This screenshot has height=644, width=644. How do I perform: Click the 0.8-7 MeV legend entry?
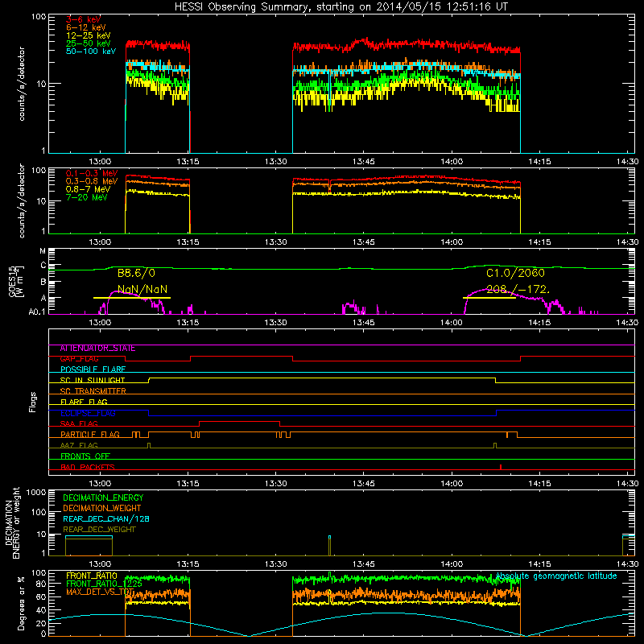point(88,189)
